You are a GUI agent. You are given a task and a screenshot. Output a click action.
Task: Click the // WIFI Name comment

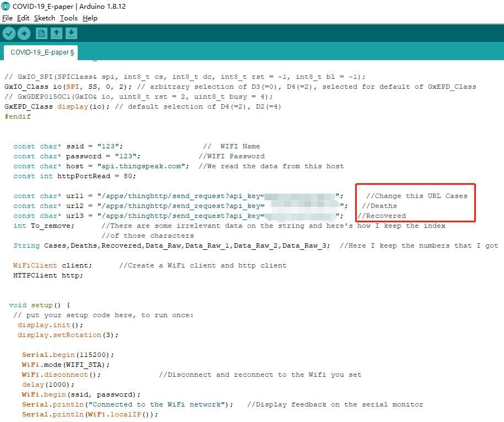point(232,146)
